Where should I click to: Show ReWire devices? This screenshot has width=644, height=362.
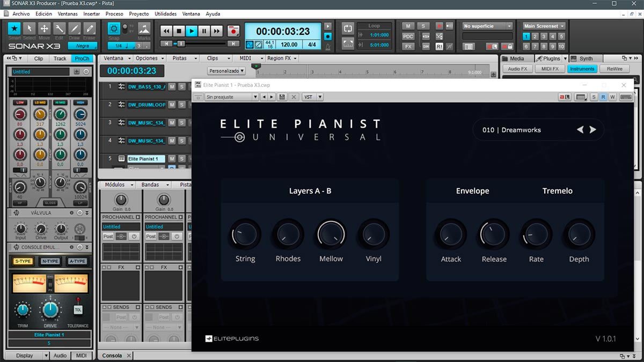[614, 69]
